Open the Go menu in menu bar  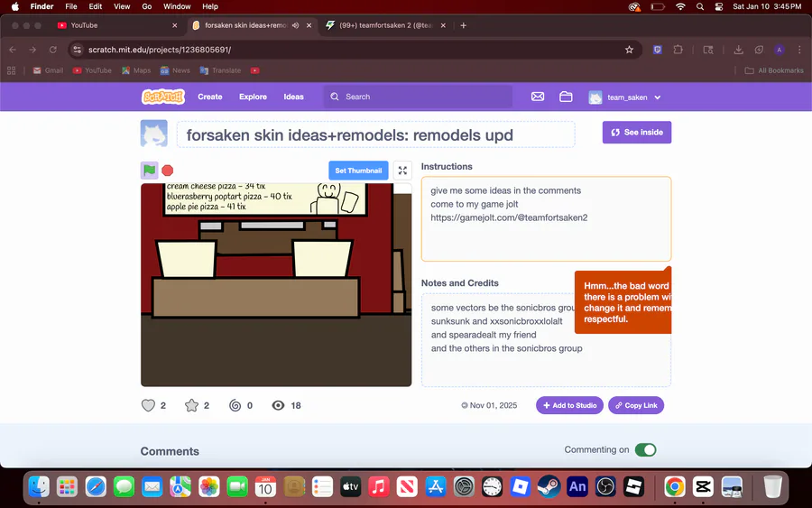146,6
